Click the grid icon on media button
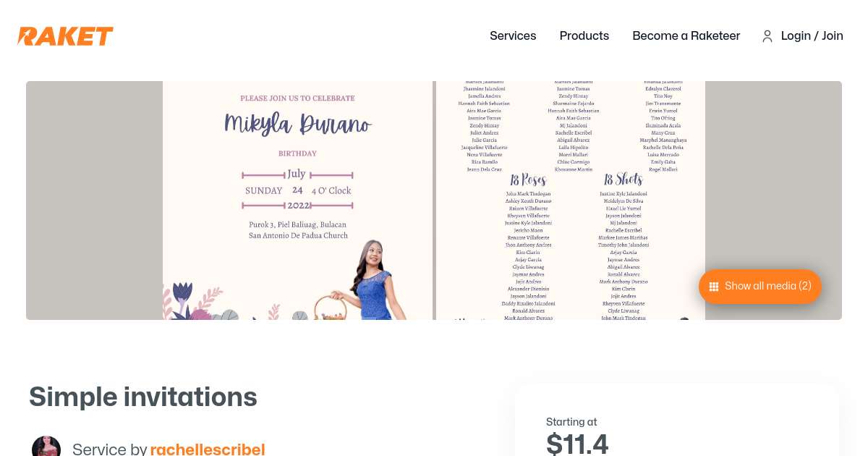The height and width of the screenshot is (456, 868). point(714,287)
